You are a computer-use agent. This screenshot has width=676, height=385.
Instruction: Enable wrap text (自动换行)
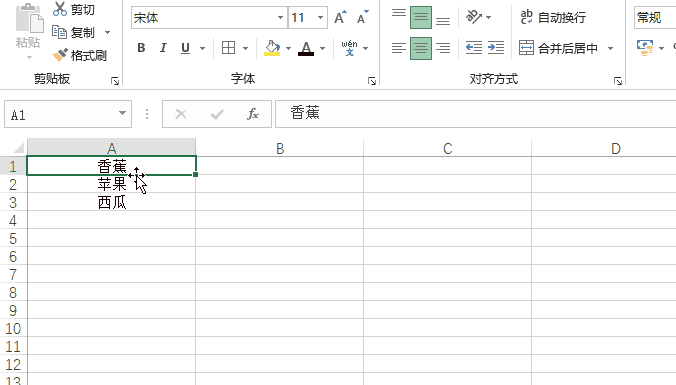tap(553, 17)
